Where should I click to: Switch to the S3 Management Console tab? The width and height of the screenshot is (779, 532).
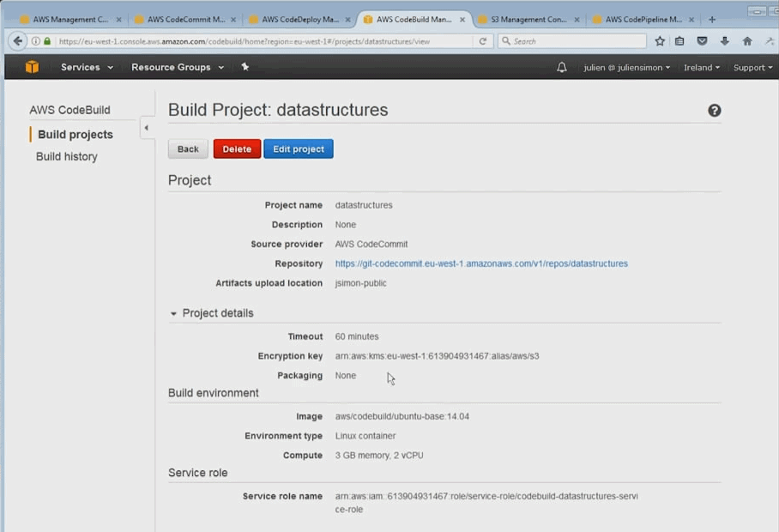coord(528,20)
